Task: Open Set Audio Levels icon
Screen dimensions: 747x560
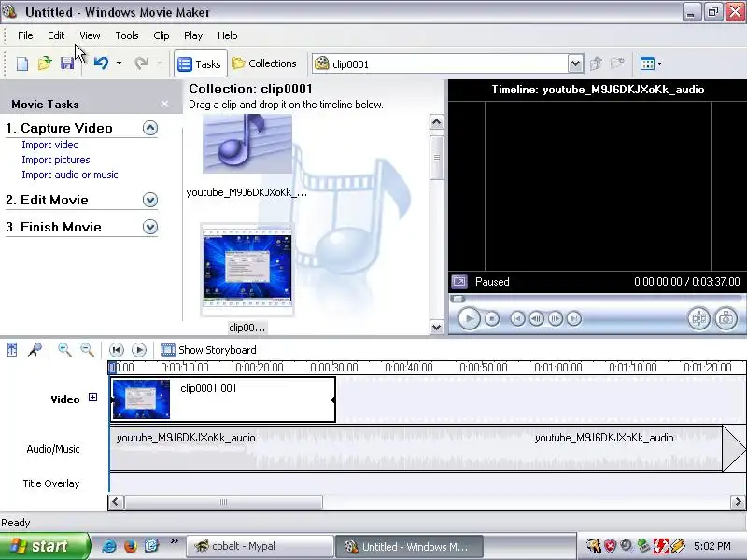Action: [x=12, y=350]
